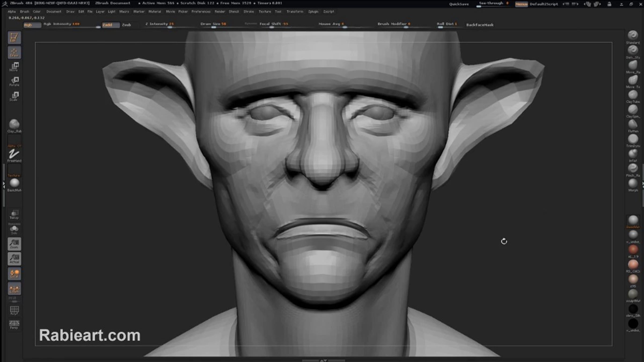Select the Scale transform tool
This screenshot has width=644, height=362.
14,96
